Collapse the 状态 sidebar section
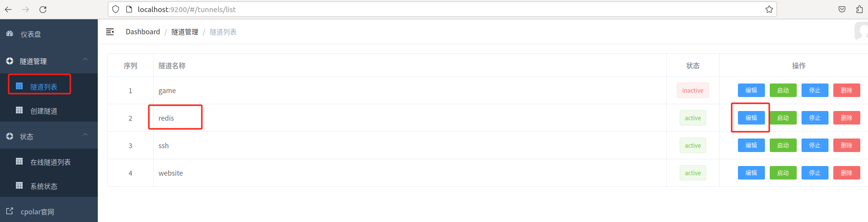The width and height of the screenshot is (868, 222). tap(85, 135)
